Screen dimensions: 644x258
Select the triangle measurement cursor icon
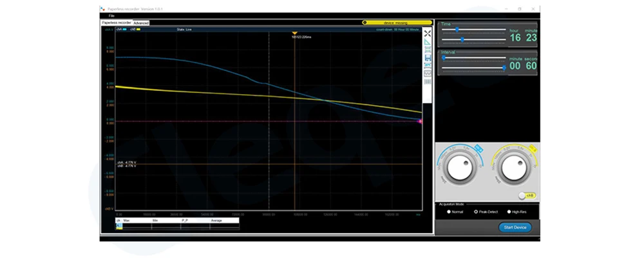(x=428, y=41)
